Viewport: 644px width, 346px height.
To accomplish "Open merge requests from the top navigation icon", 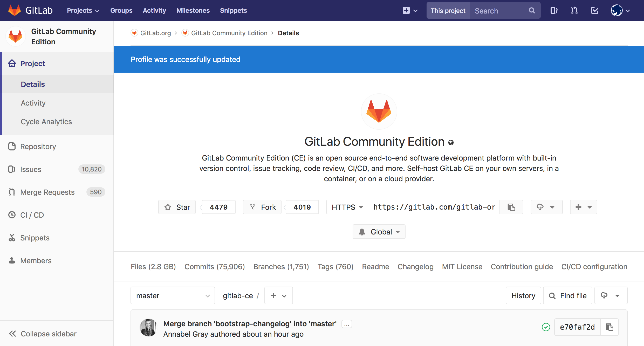I will pos(574,10).
